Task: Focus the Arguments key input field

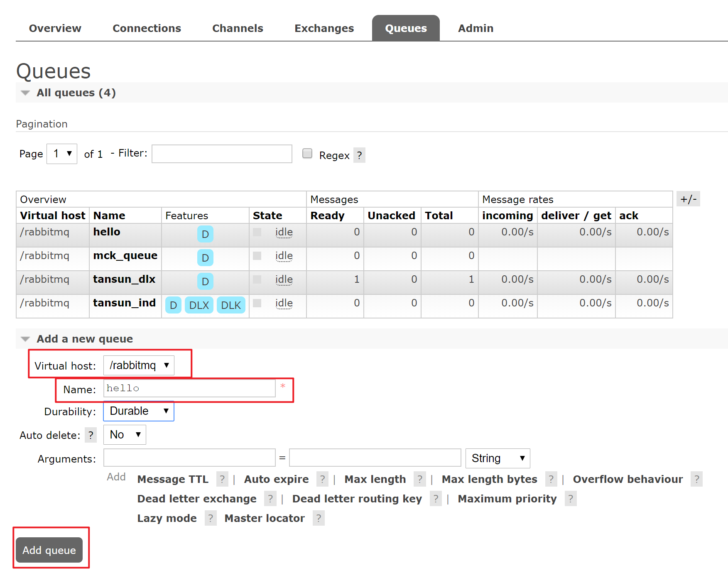Action: [x=189, y=458]
